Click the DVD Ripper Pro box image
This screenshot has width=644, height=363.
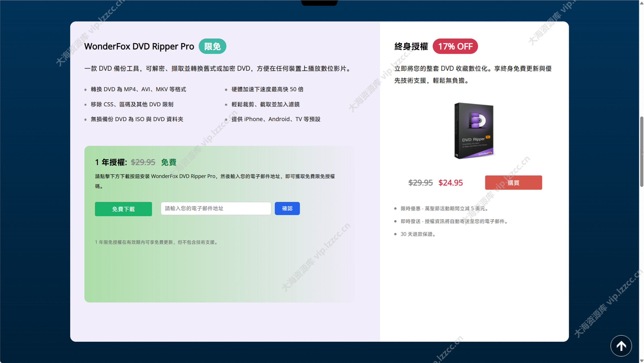474,131
